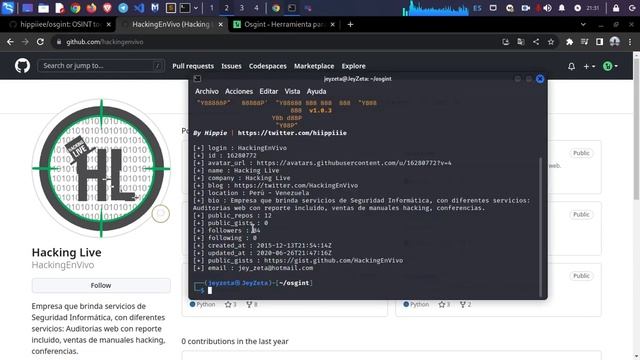Go back in the browser
This screenshot has height=360, width=640.
click(10, 42)
